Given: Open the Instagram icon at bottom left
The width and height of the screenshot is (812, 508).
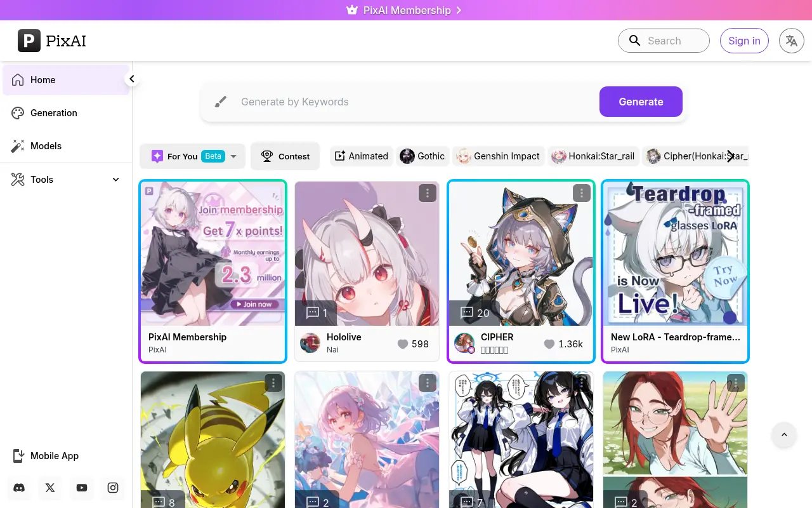Looking at the screenshot, I should 113,488.
